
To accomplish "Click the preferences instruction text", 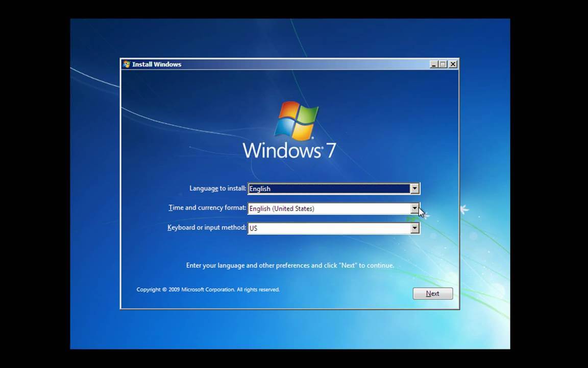I will coord(290,265).
